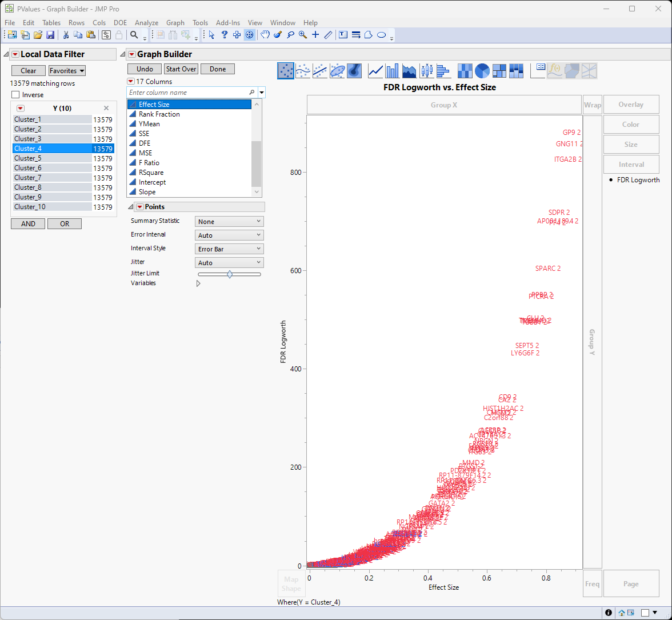This screenshot has height=620, width=672.
Task: Click the Start Over button
Action: [x=181, y=69]
